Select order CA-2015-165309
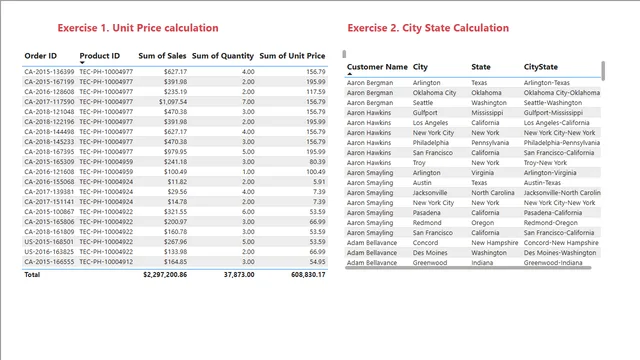The height and width of the screenshot is (360, 640). point(49,162)
